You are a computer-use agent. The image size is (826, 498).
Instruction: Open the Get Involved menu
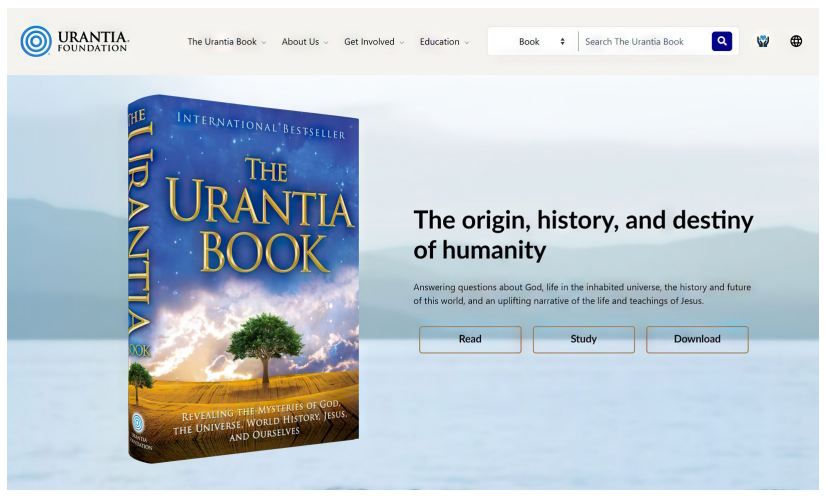pyautogui.click(x=369, y=42)
